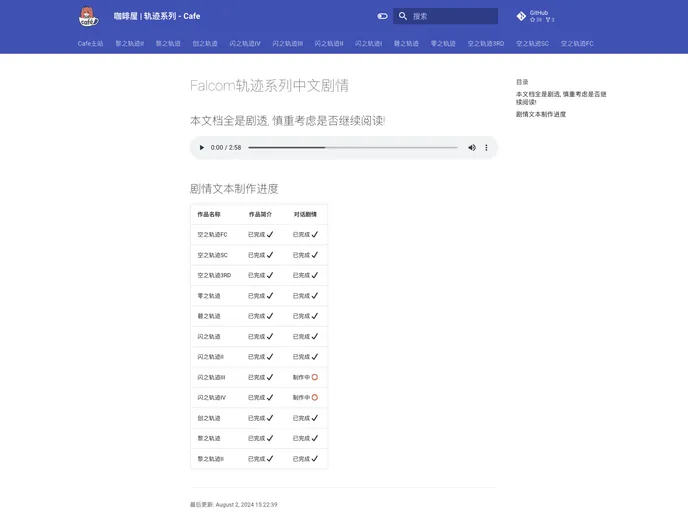
Task: Click the 咖啡屋 | 轨迹系列 - Cafe site title
Action: tap(157, 16)
